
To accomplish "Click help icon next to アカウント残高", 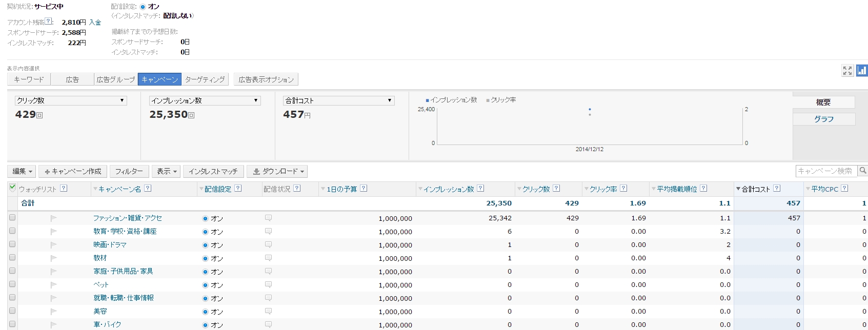I will [48, 22].
